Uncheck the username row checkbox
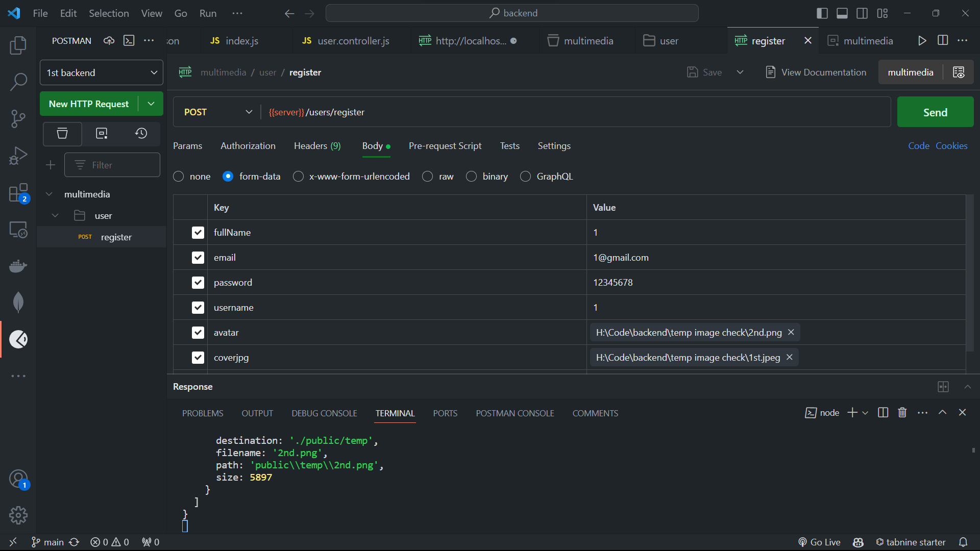This screenshot has width=980, height=551. tap(198, 308)
